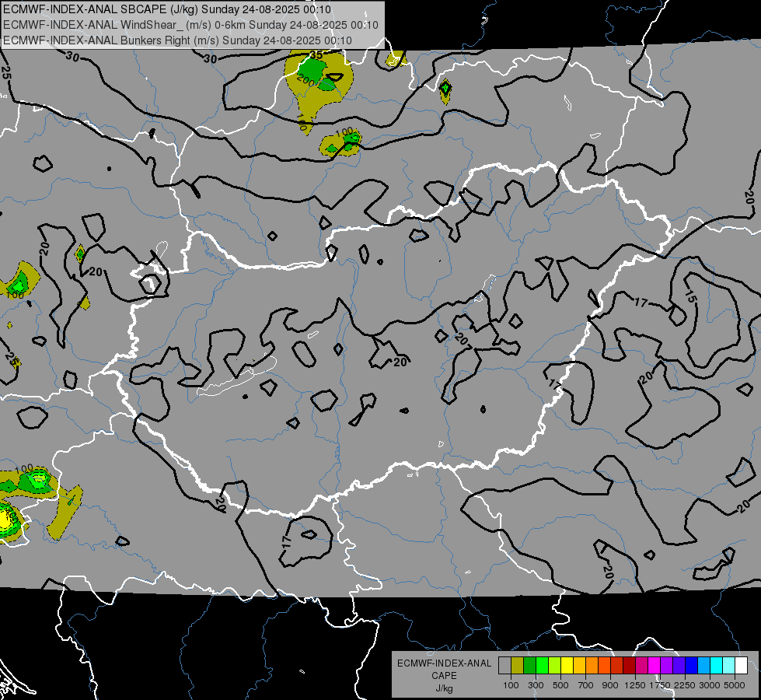Click the 200 CAPE contour label
The width and height of the screenshot is (761, 700).
pos(305,80)
